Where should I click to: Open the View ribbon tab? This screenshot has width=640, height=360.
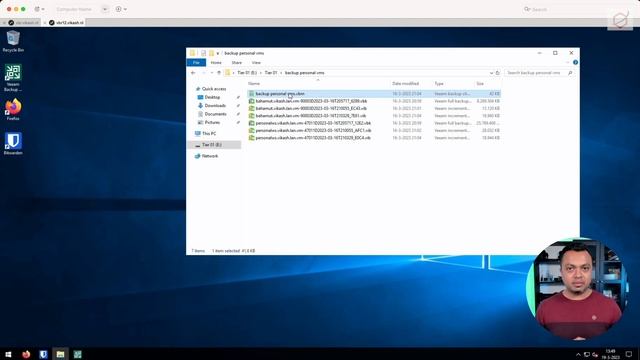[256, 62]
